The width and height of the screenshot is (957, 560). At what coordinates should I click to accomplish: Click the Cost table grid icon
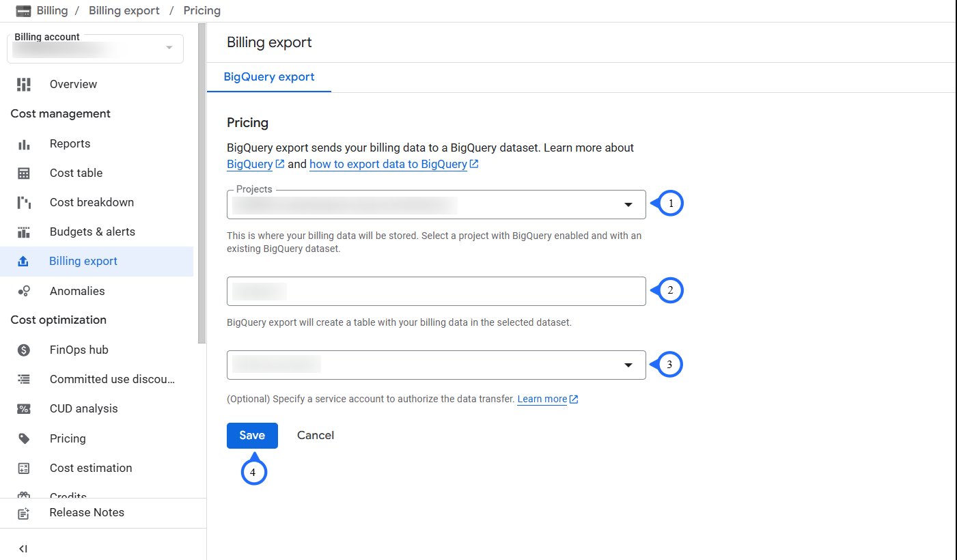pos(24,173)
